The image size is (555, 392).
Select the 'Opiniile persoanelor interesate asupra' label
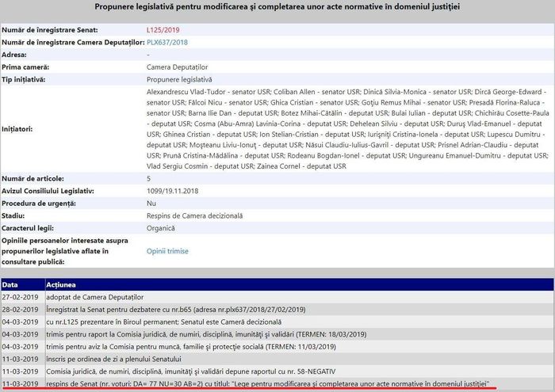pyautogui.click(x=65, y=241)
